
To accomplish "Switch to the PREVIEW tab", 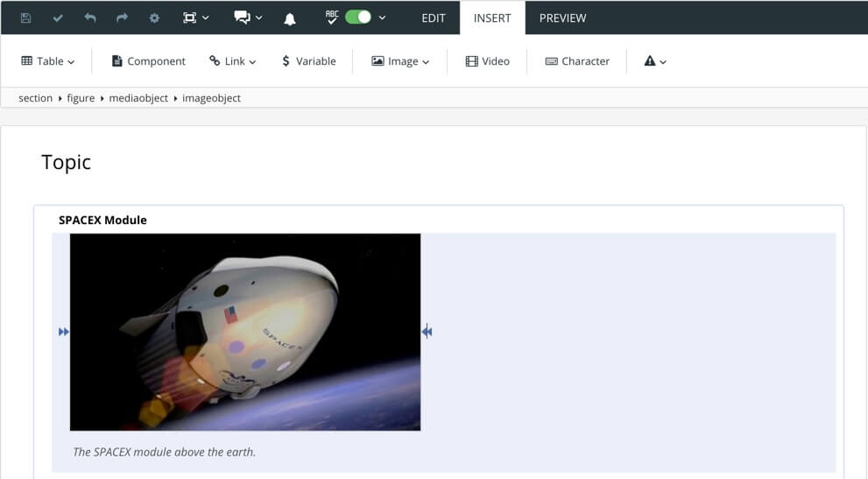I will click(x=562, y=18).
